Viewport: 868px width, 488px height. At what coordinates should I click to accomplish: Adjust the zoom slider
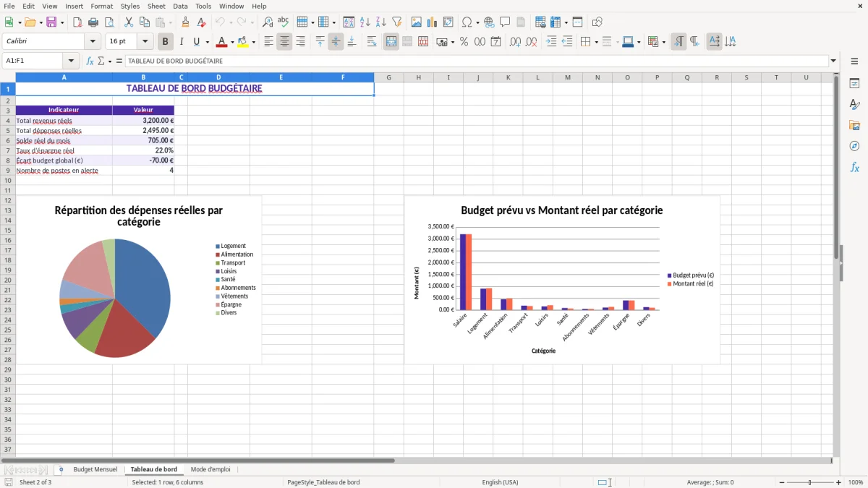(809, 482)
